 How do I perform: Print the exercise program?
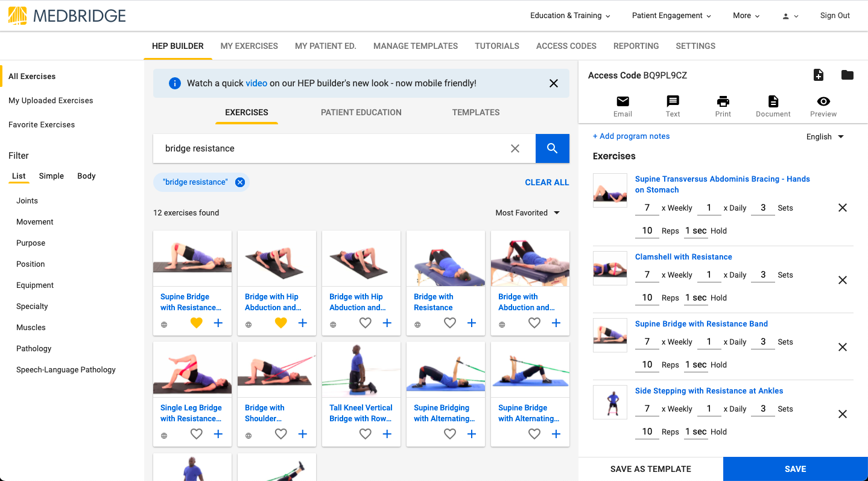click(723, 106)
